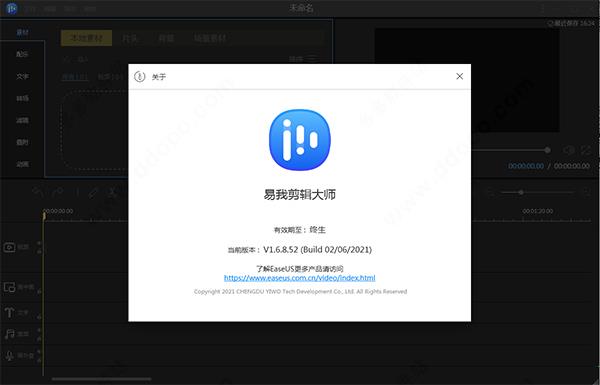Click the 00:01:20:00 timeline ruler mark
The width and height of the screenshot is (600, 385).
coord(538,211)
